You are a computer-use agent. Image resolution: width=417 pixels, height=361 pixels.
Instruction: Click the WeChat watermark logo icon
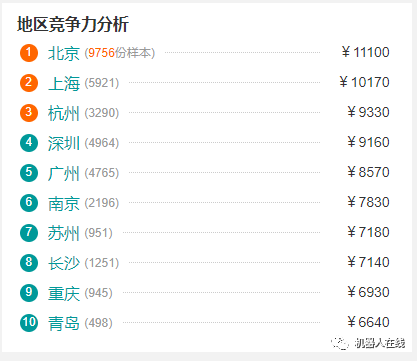340,343
